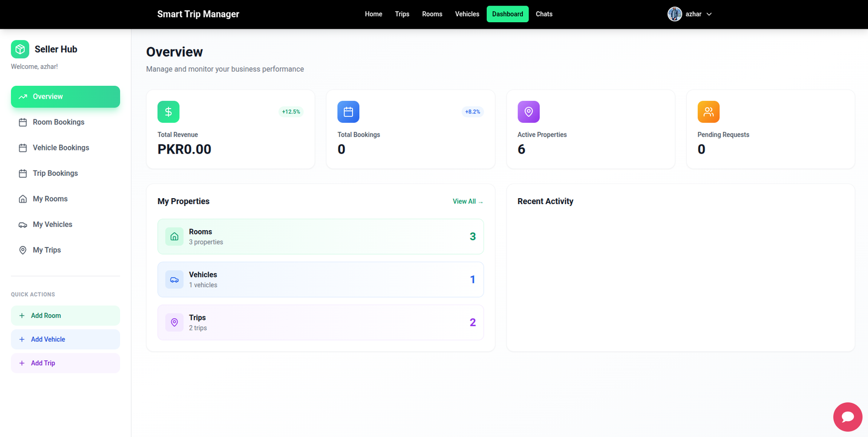Go to Chats in top navigation
This screenshot has width=868, height=437.
544,14
